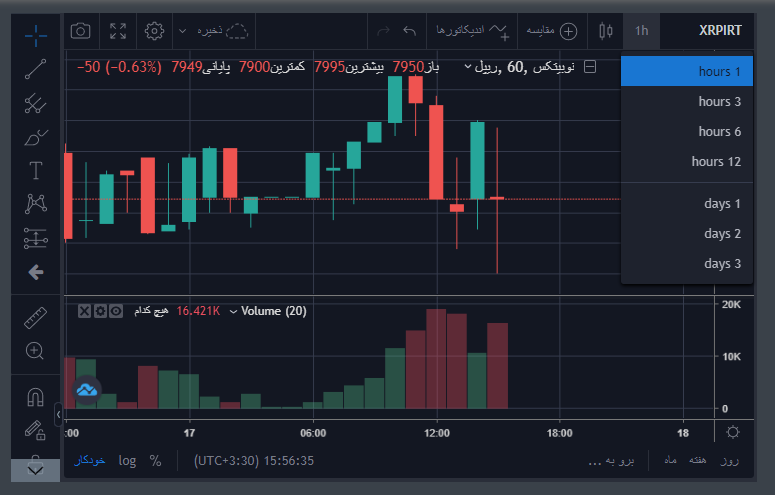
Task: Enter fullscreen chart mode
Action: 118,30
